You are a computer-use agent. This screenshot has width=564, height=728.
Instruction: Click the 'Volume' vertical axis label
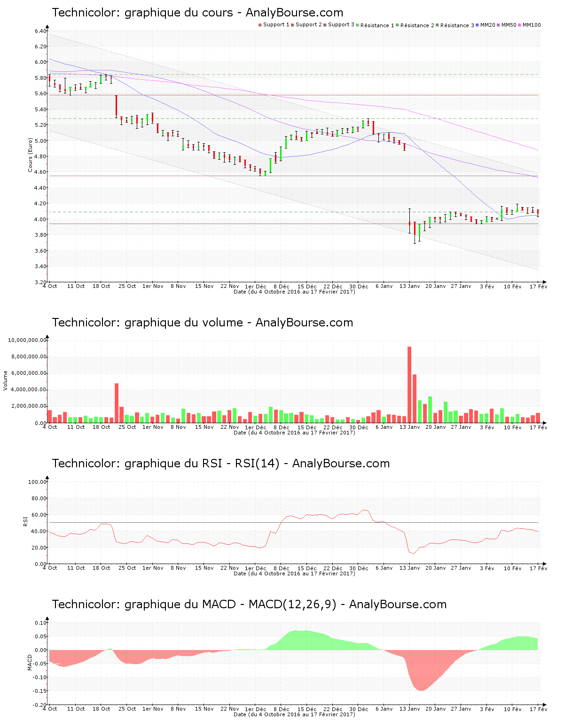(x=6, y=380)
